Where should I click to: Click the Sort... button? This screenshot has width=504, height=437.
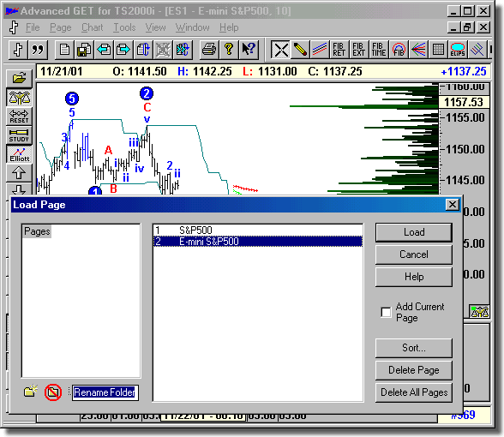(x=414, y=348)
